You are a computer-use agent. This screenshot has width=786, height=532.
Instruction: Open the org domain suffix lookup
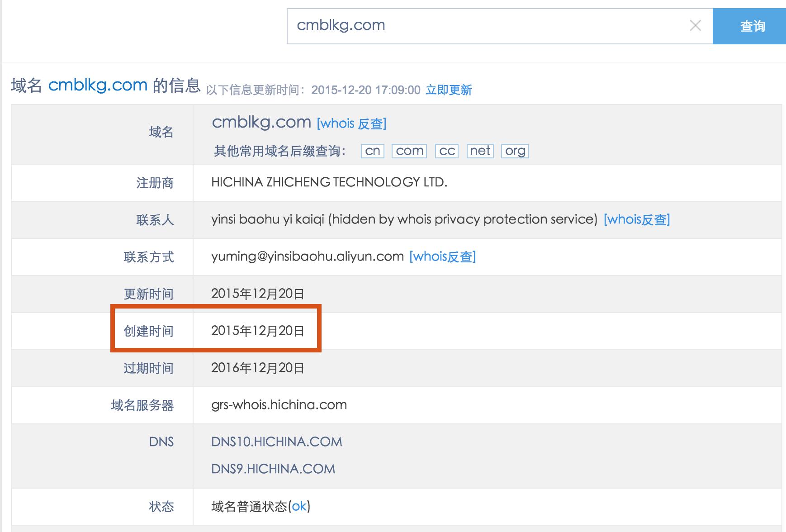(515, 151)
